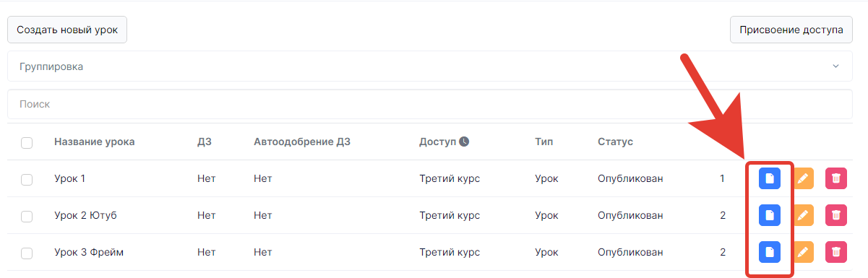
Task: Open the blue document icon for Урок 1
Action: 770,178
